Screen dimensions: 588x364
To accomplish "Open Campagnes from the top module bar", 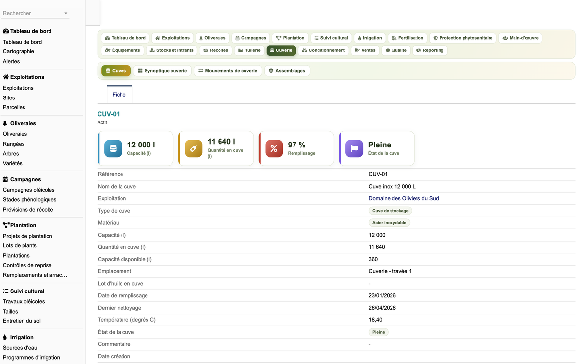I will click(x=250, y=38).
